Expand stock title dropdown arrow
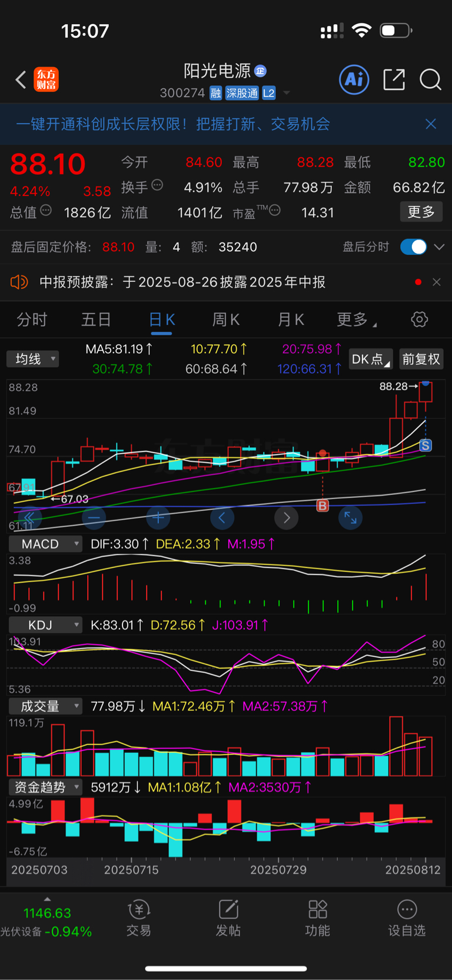Screen dimensions: 452x980 click(x=287, y=93)
